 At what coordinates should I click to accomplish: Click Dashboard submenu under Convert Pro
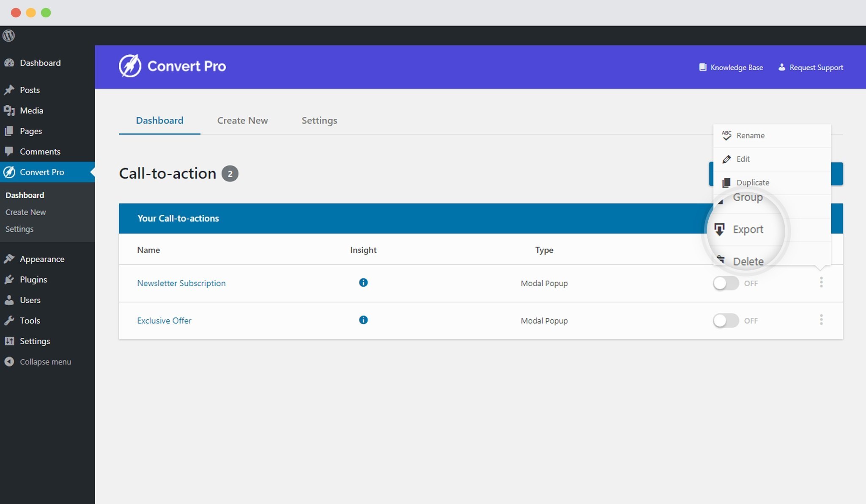click(25, 195)
